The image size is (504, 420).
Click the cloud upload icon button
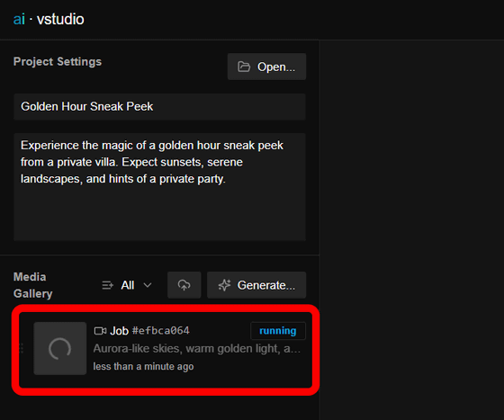pyautogui.click(x=184, y=285)
